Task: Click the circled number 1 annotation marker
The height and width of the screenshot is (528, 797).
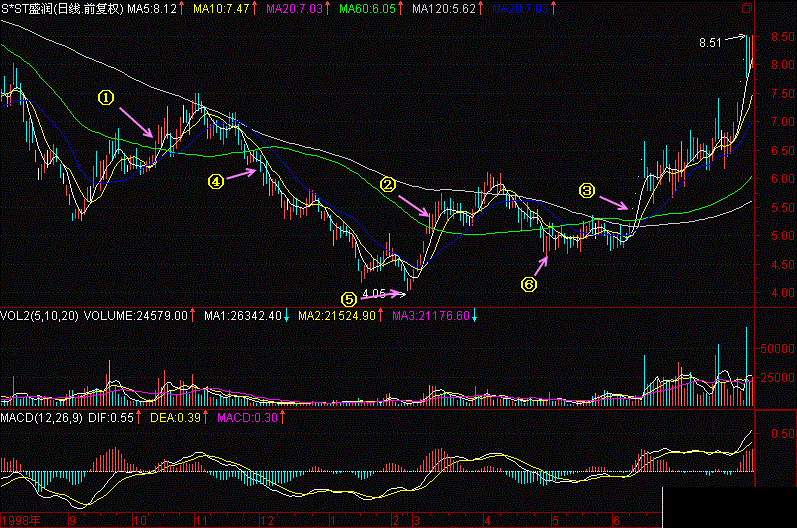Action: coord(106,97)
